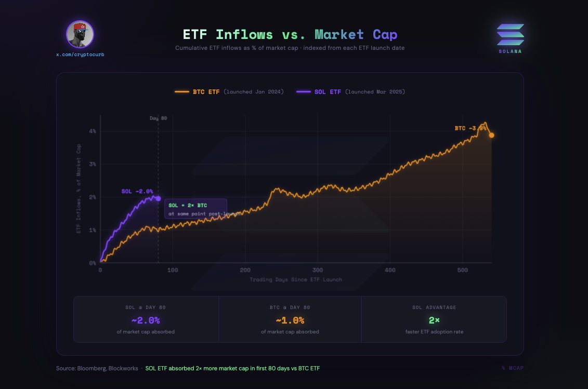Open the x.com/cryptocurb link
The height and width of the screenshot is (389, 588).
point(80,55)
